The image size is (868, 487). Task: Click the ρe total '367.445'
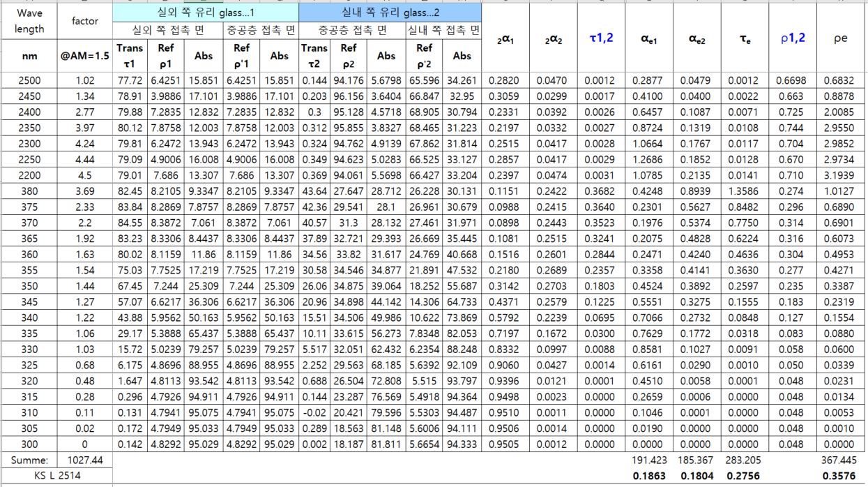pyautogui.click(x=841, y=460)
